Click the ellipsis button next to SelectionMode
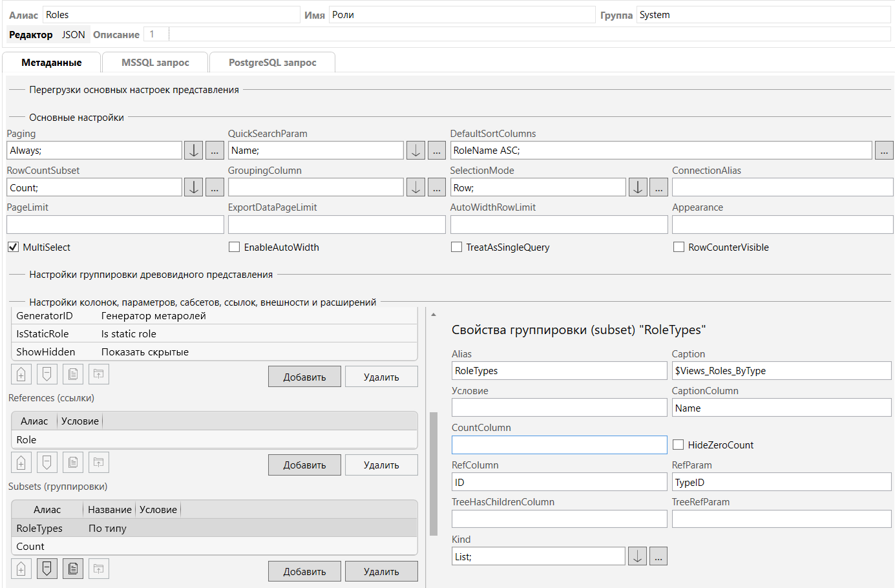The image size is (895, 588). coord(658,188)
